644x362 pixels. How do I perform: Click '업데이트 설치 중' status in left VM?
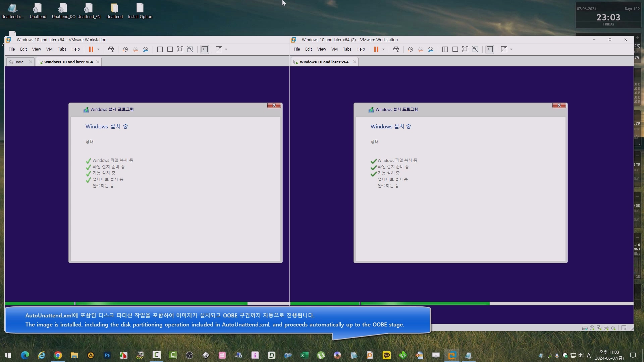click(x=108, y=179)
